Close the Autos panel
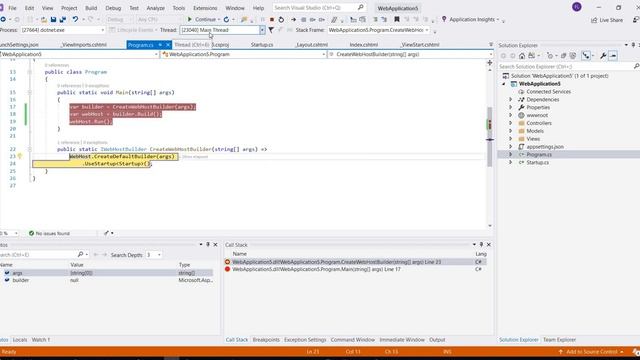This screenshot has height=360, width=640. click(x=216, y=244)
